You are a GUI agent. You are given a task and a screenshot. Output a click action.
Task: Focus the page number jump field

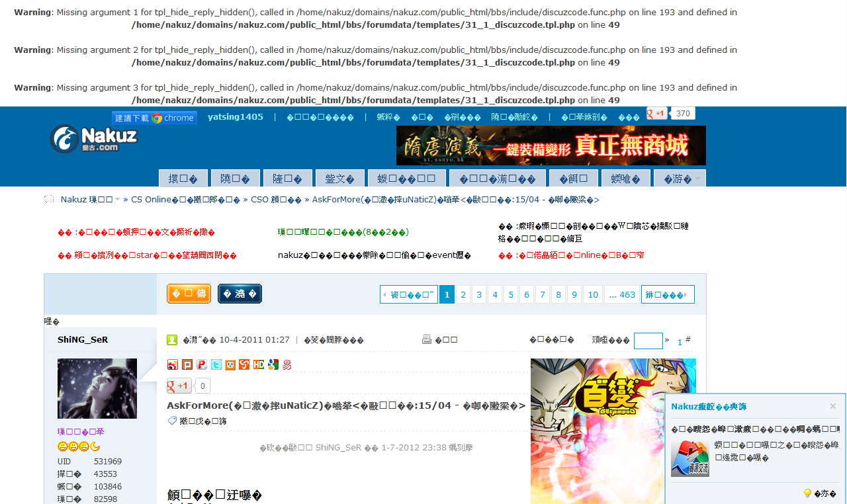pyautogui.click(x=648, y=341)
